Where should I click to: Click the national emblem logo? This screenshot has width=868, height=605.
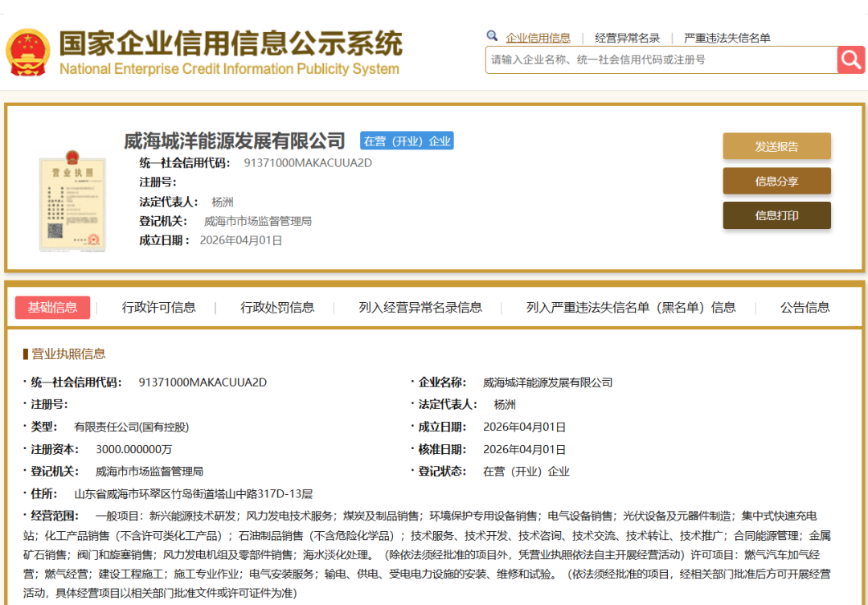(30, 50)
